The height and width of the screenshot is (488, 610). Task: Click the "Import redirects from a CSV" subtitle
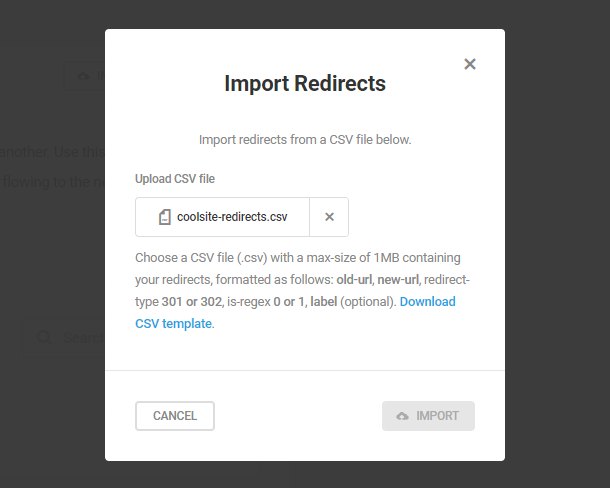[305, 140]
